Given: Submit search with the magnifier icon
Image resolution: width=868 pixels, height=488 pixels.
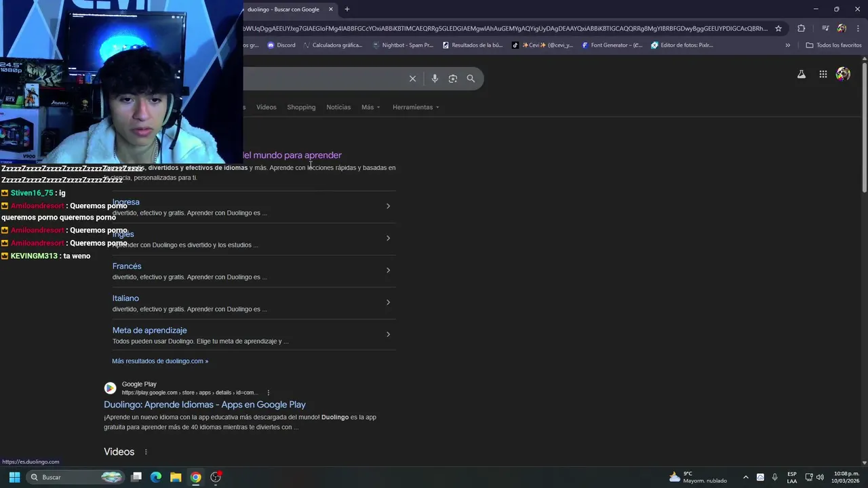Looking at the screenshot, I should [x=471, y=79].
